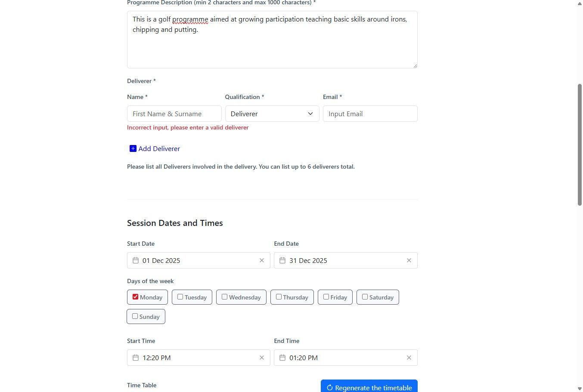
Task: Clear the 01:20 PM end time
Action: click(409, 358)
